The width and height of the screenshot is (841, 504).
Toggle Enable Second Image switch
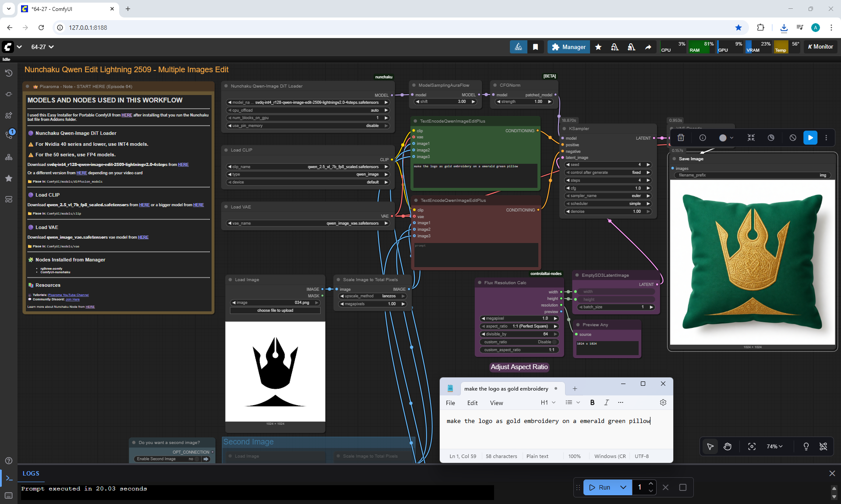click(196, 459)
